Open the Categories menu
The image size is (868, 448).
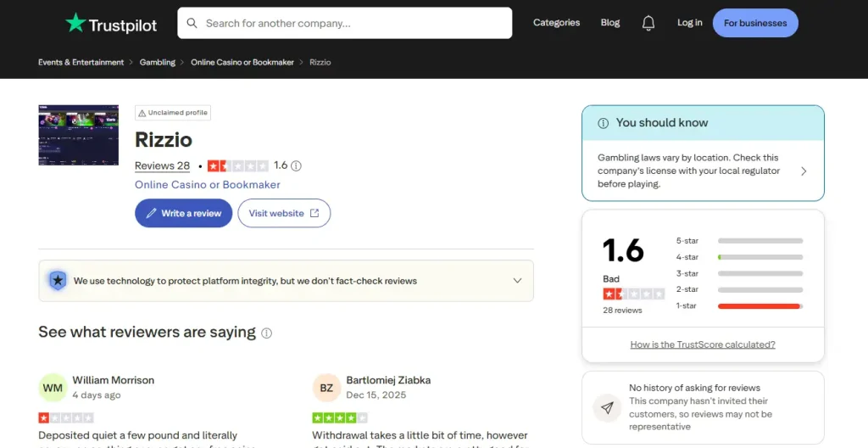(556, 23)
